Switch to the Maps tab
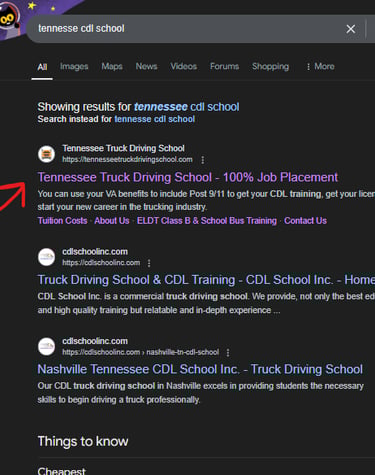 pyautogui.click(x=112, y=66)
